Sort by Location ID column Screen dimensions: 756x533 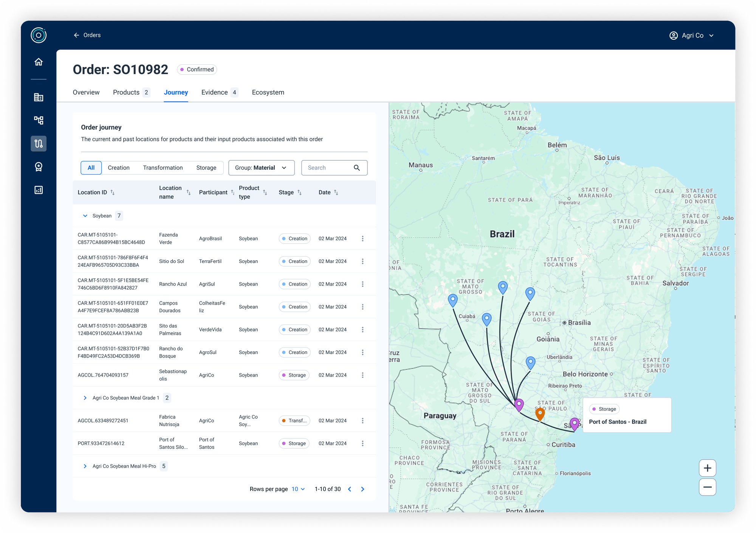(x=112, y=193)
